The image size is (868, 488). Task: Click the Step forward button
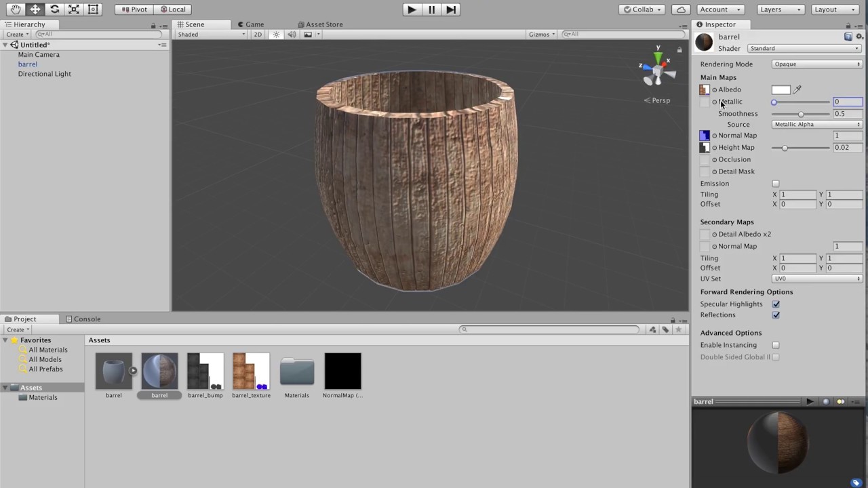point(450,9)
